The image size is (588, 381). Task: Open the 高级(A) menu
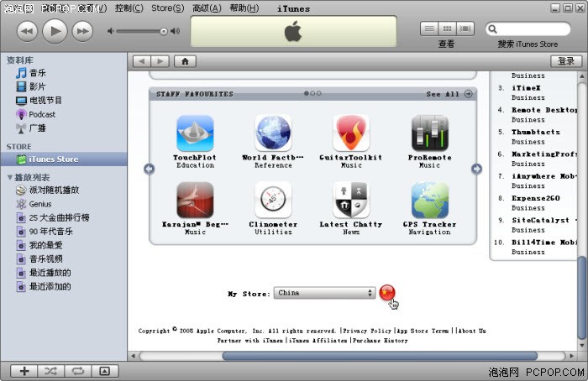coord(207,8)
